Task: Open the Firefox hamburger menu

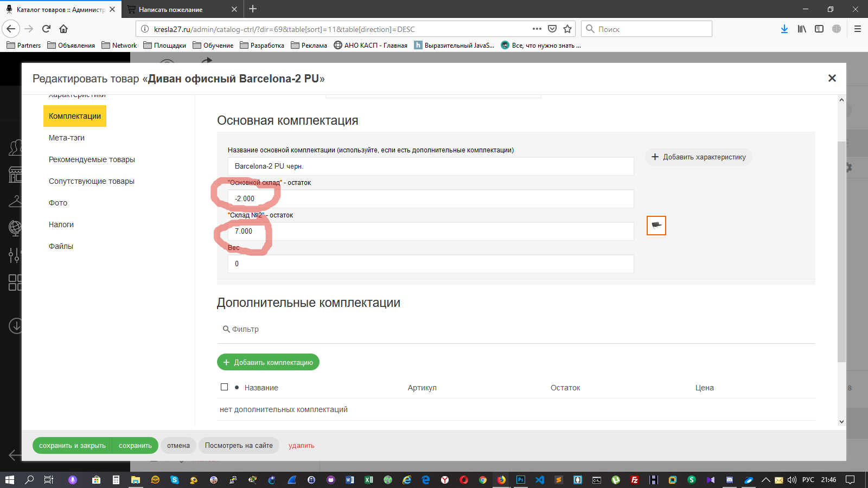Action: [x=857, y=29]
